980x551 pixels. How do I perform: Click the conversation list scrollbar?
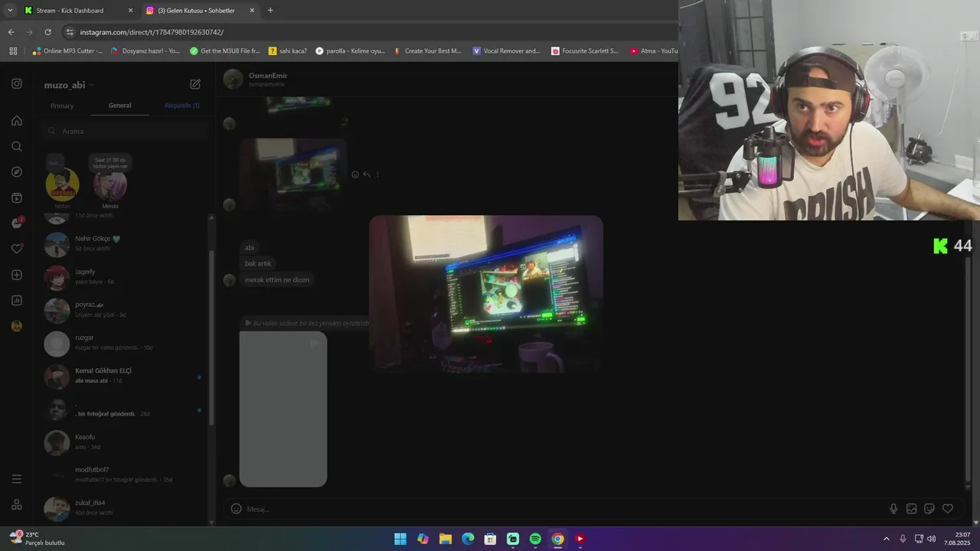211,337
